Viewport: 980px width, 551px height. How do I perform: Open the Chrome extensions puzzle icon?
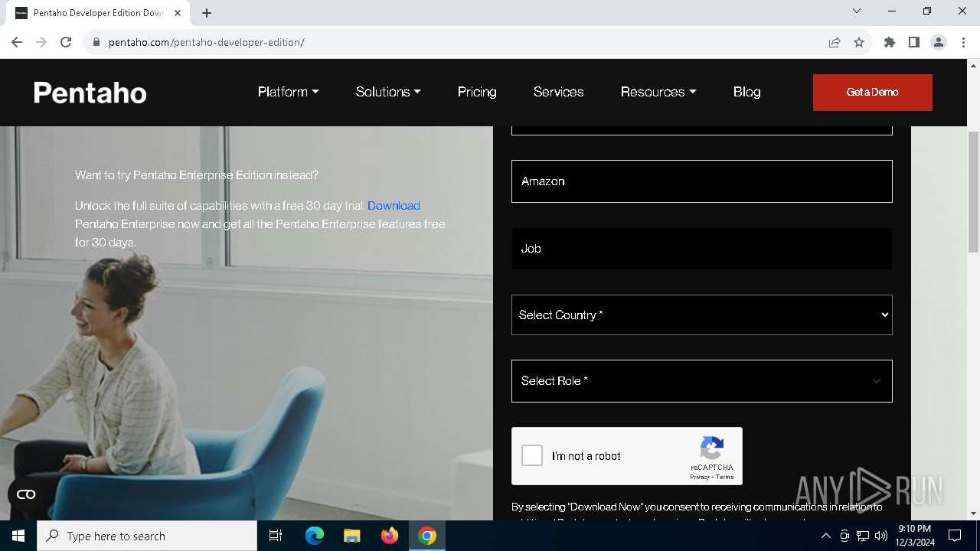pos(890,42)
